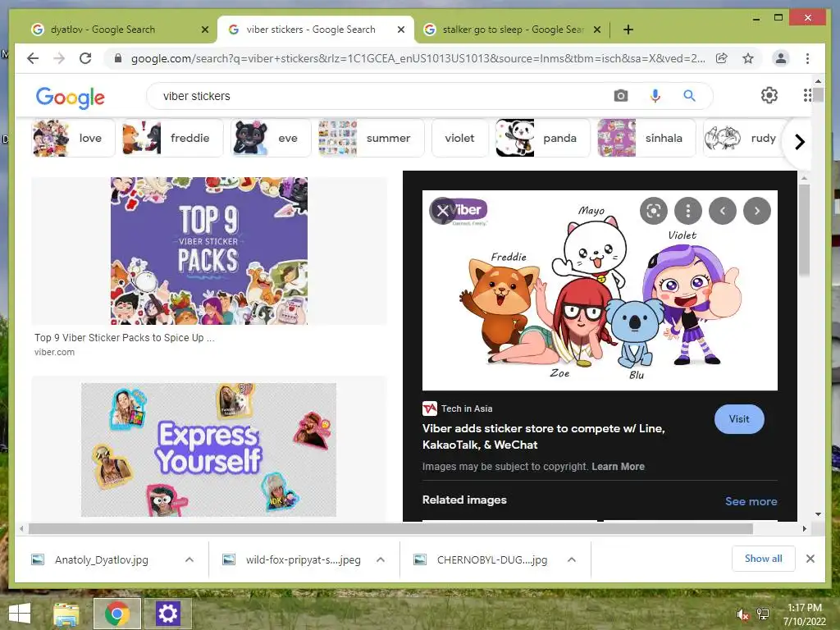The width and height of the screenshot is (840, 630).
Task: Click Tech in Asia source label
Action: click(467, 409)
